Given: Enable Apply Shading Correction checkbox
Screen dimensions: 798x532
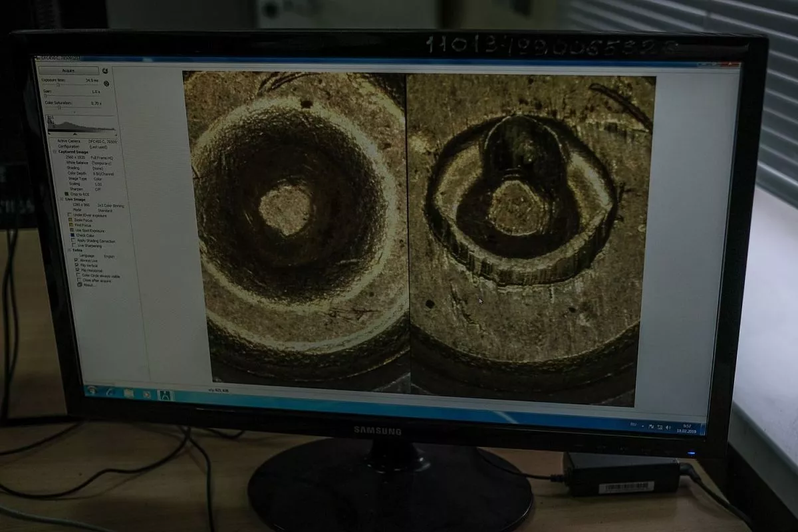Looking at the screenshot, I should click(x=73, y=241).
